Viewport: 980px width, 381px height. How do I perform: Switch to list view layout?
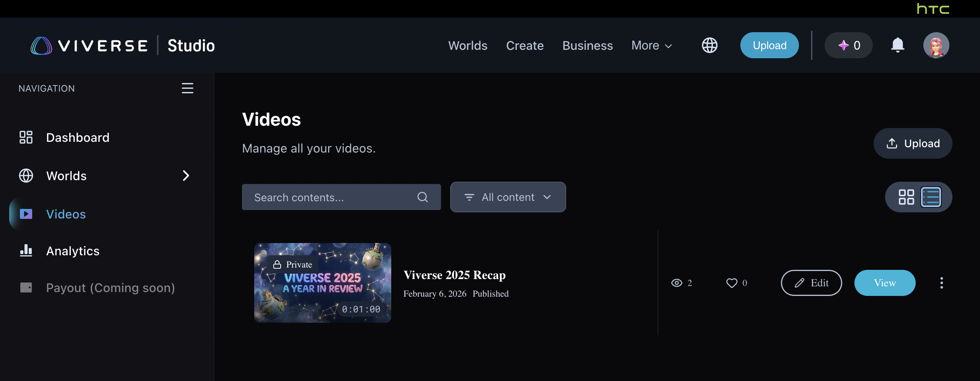click(931, 197)
